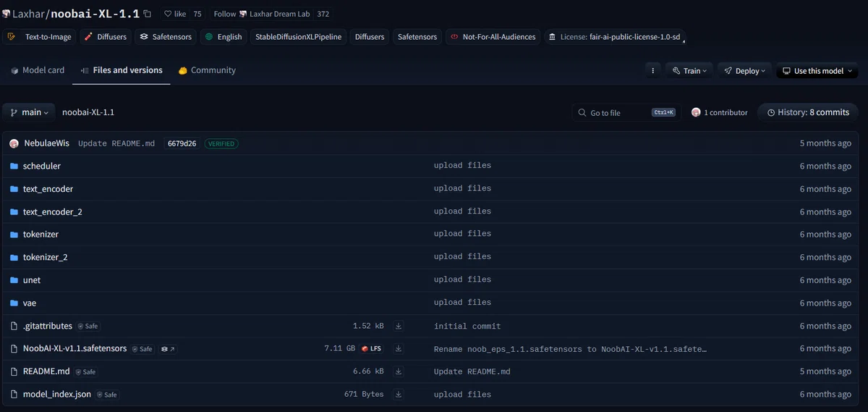Click noobai-XL-1.1 breadcrumb path
Viewport: 868px width, 412px height.
point(88,112)
